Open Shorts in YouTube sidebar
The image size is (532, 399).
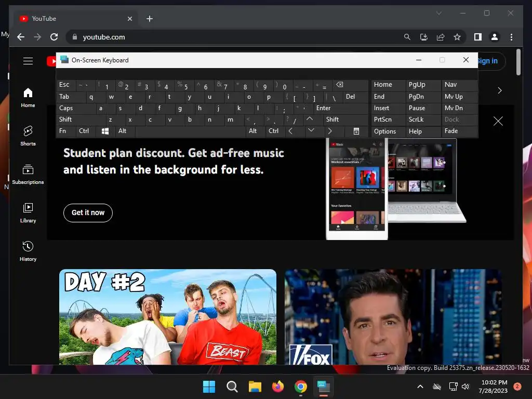(x=28, y=136)
